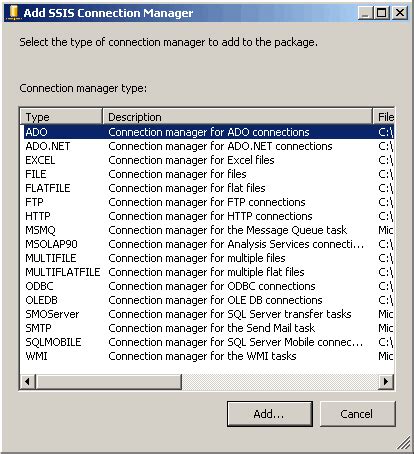Close the Add SSIS Connection Manager dialog
The image size is (414, 454).
[x=399, y=13]
